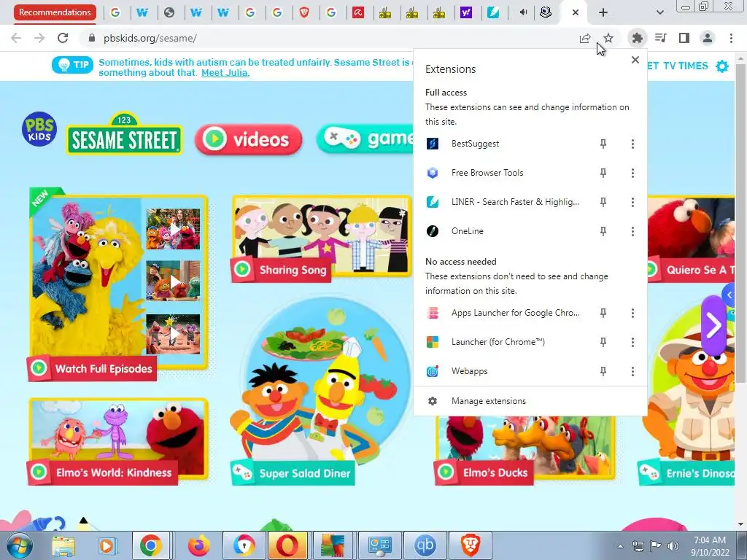Click the PBS Kids logo
The image size is (747, 560).
click(x=39, y=129)
